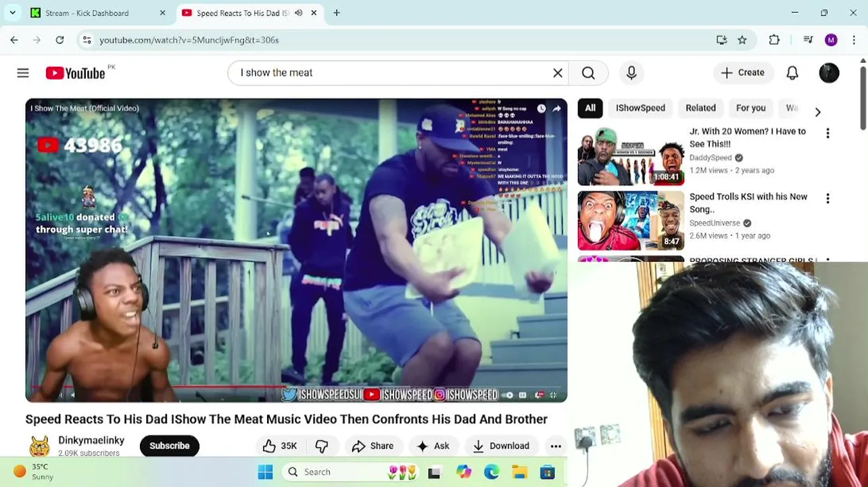Screen dimensions: 868x487
Task: Click share arrow icon in player
Action: [x=556, y=108]
